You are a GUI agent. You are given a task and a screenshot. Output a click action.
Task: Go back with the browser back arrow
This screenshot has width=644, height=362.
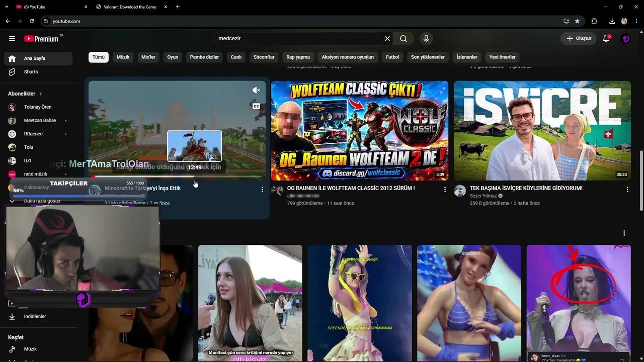click(x=8, y=21)
